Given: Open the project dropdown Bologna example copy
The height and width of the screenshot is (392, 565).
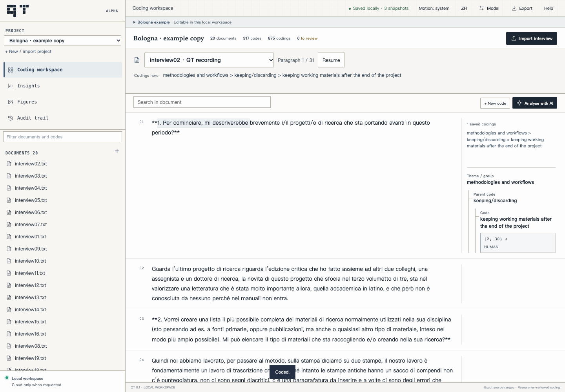Looking at the screenshot, I should (63, 40).
